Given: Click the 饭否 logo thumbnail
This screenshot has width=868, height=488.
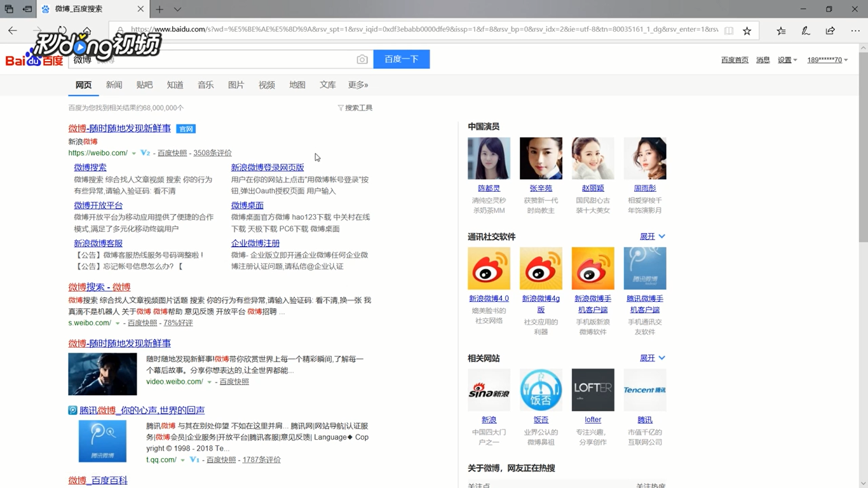Looking at the screenshot, I should coord(541,390).
